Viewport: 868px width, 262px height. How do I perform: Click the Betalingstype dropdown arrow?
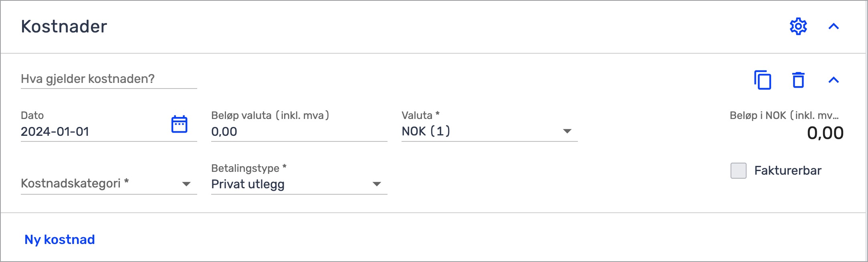(x=376, y=184)
